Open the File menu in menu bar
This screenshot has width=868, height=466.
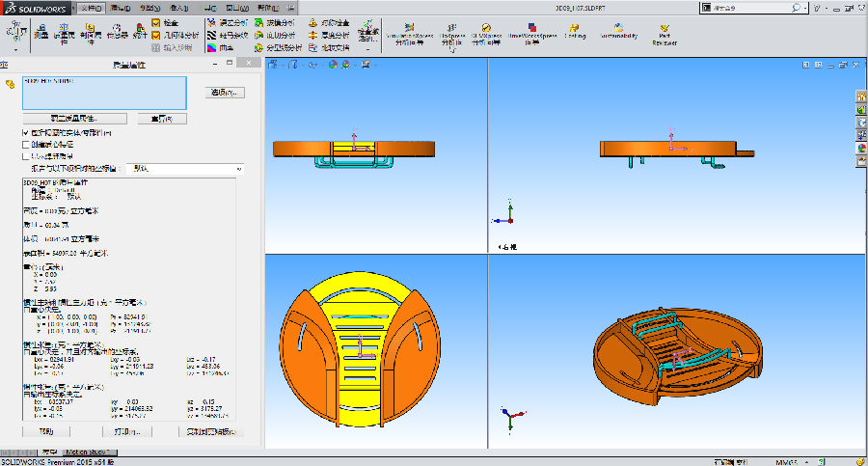(90, 8)
